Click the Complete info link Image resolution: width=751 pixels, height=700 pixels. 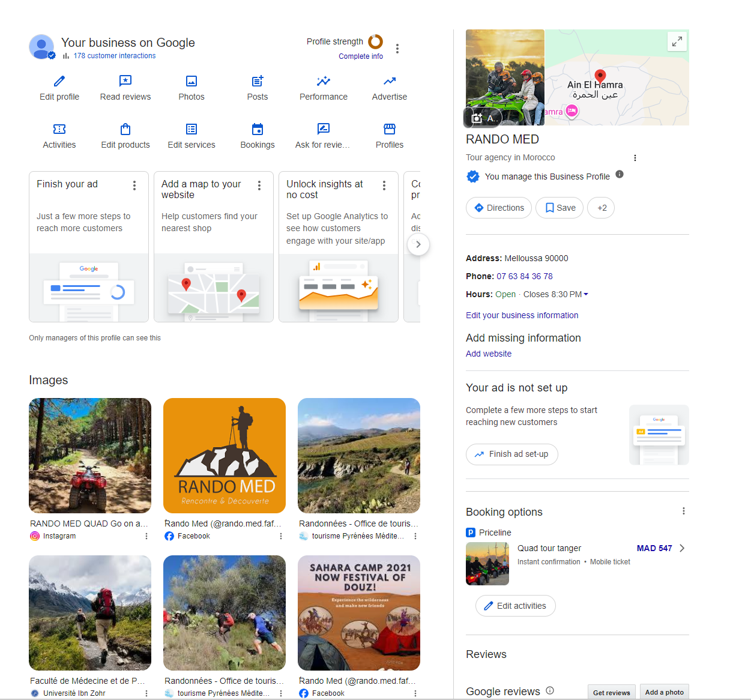[361, 56]
